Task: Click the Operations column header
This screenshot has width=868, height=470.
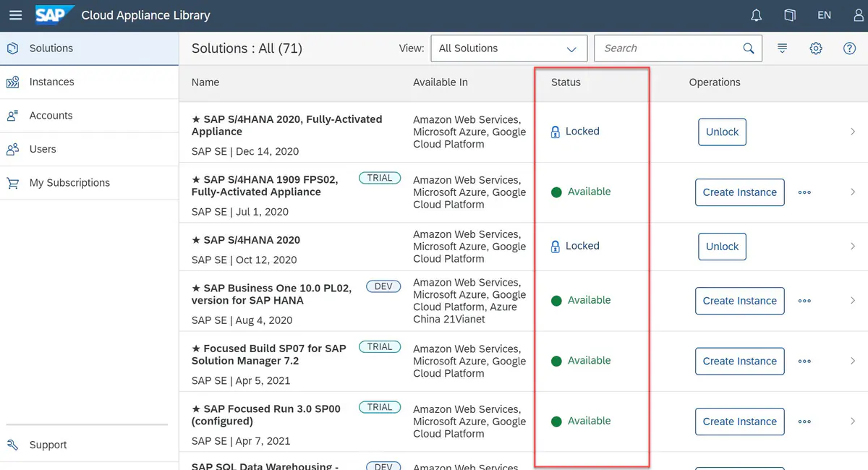Action: tap(715, 82)
